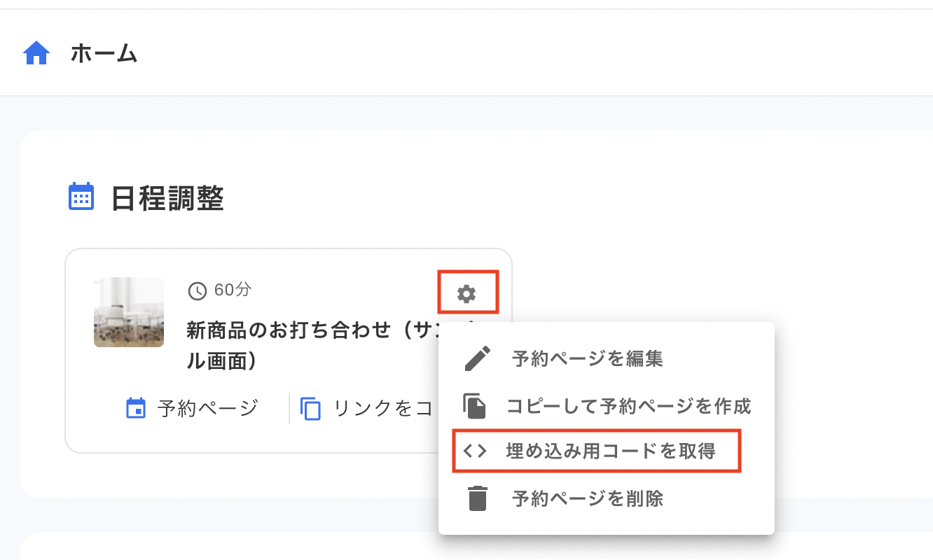This screenshot has width=933, height=560.
Task: Click the 60分 duration label
Action: (233, 290)
